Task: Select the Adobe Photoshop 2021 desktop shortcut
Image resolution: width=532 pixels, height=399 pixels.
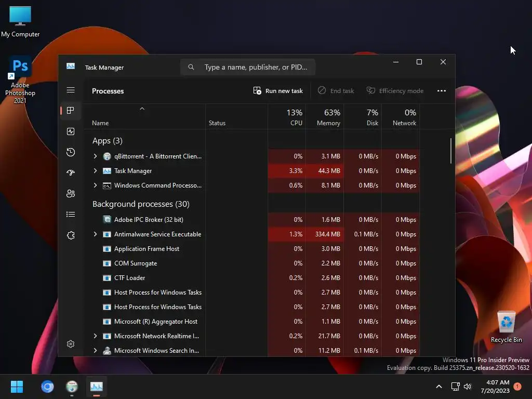Action: point(20,79)
